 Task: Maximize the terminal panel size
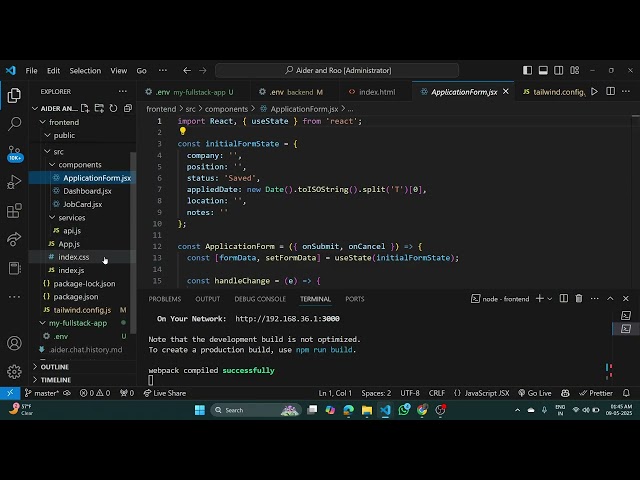610,299
